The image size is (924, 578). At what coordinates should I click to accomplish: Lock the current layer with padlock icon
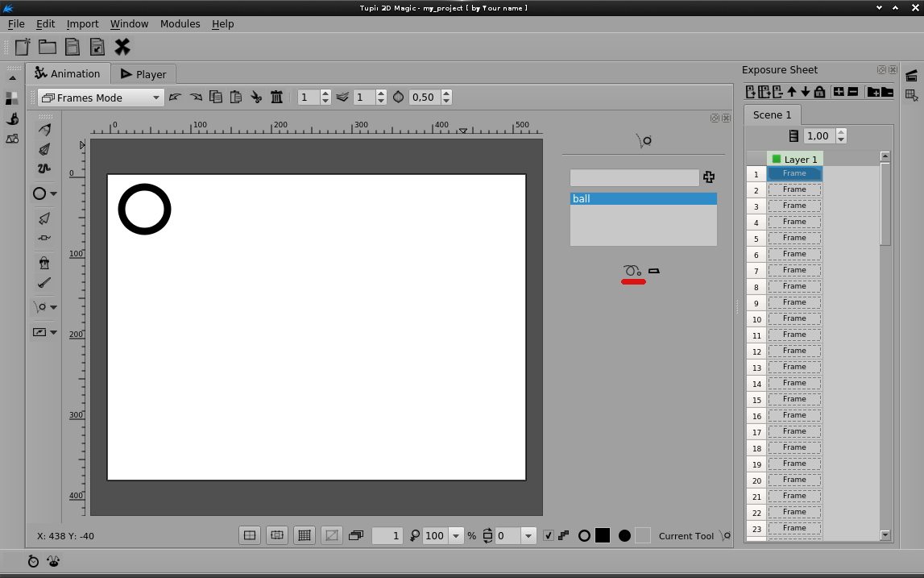click(819, 92)
